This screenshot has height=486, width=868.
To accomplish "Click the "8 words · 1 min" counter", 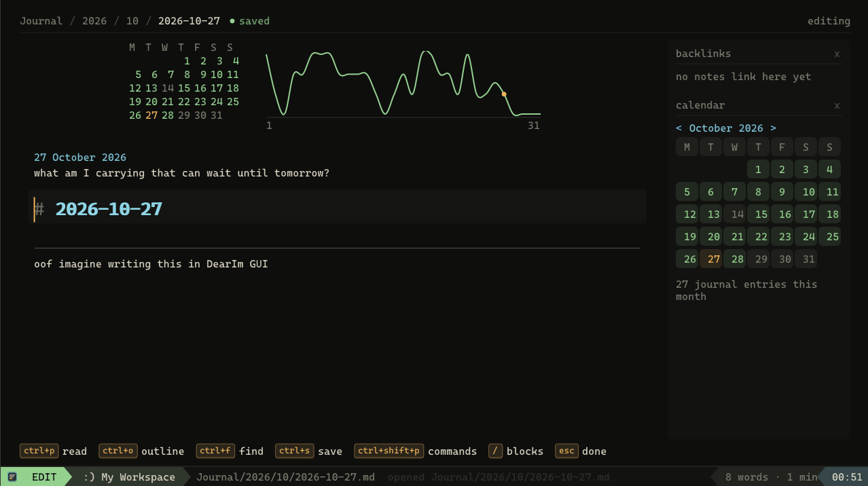I will [x=772, y=477].
